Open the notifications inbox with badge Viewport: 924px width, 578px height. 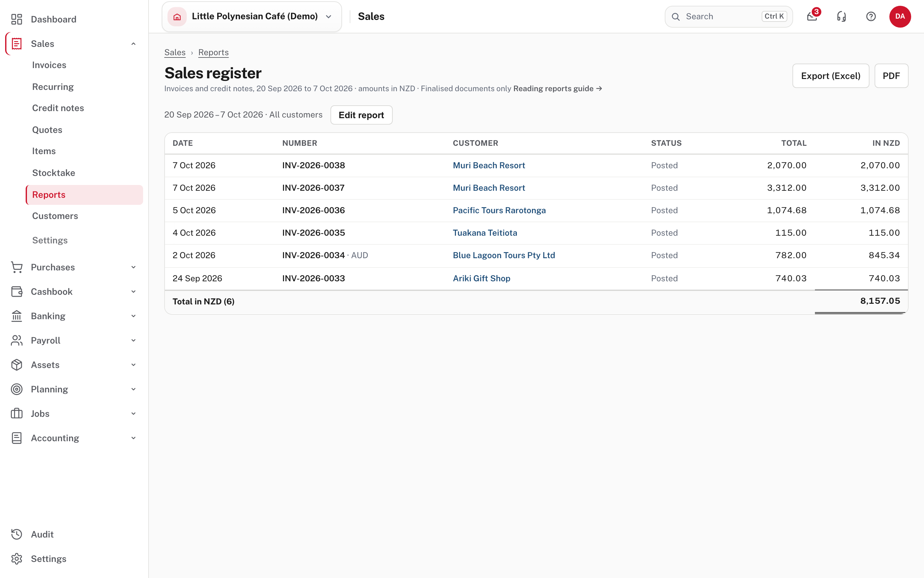point(812,16)
